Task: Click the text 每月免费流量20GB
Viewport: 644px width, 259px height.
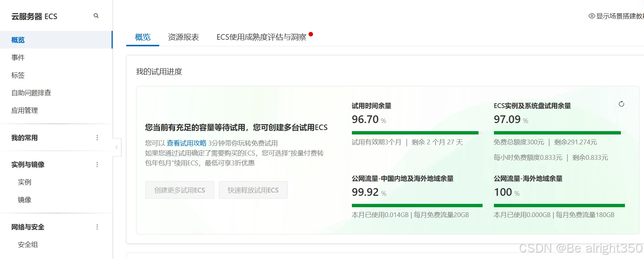Action: (x=441, y=215)
